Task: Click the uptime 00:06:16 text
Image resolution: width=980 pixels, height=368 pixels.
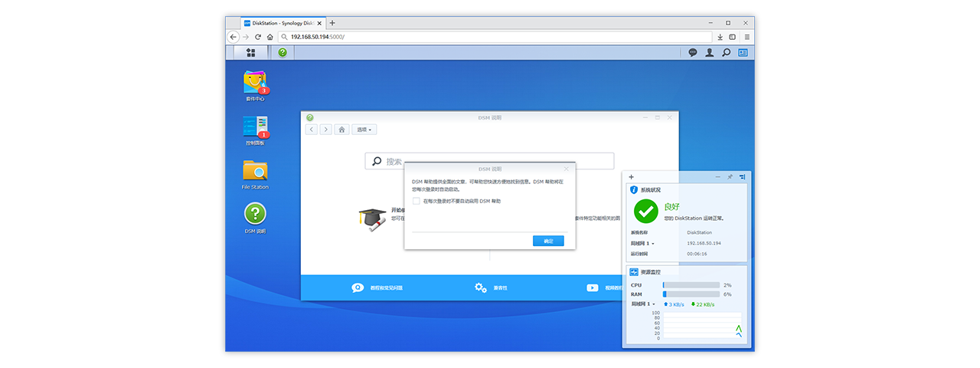Action: (697, 254)
